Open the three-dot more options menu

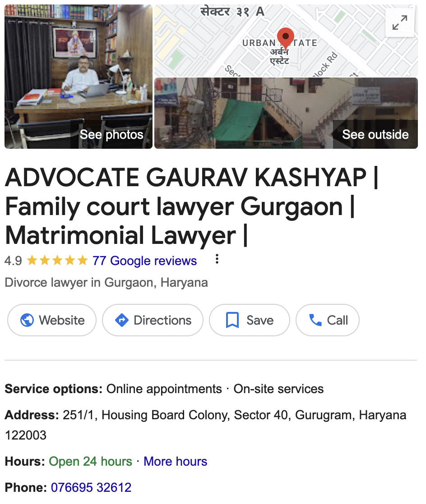pos(217,259)
